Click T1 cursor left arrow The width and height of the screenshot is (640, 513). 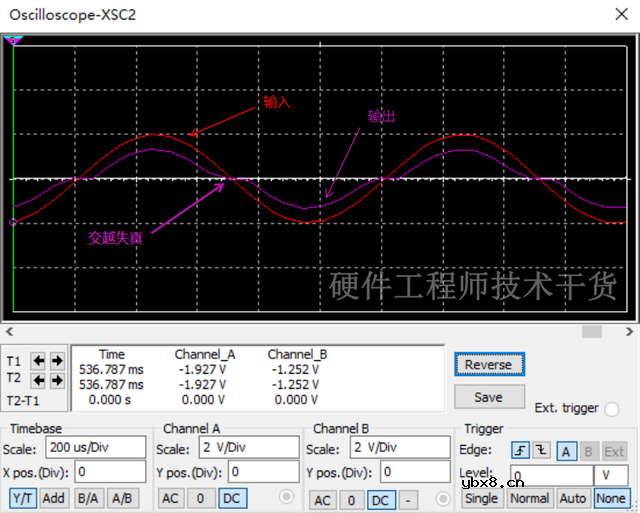(x=39, y=361)
